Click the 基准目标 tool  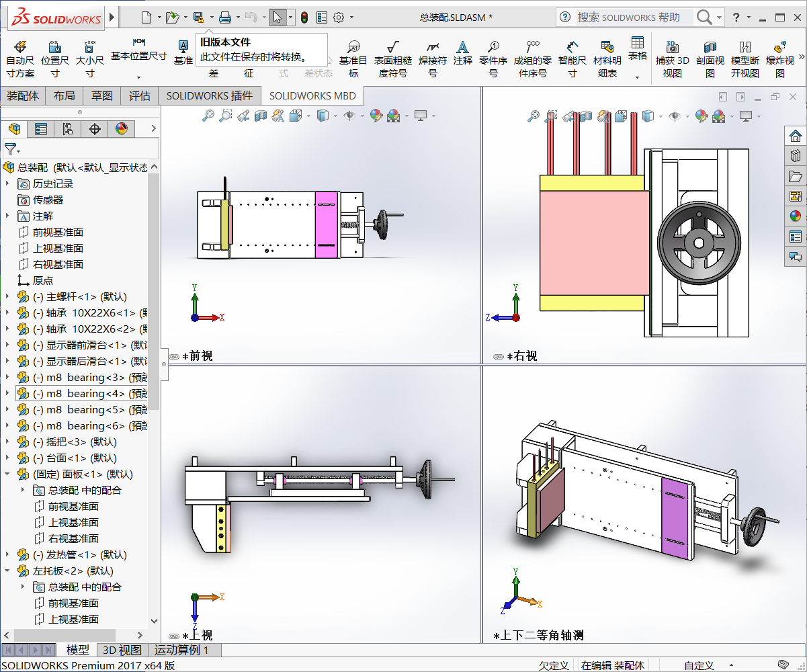(353, 58)
